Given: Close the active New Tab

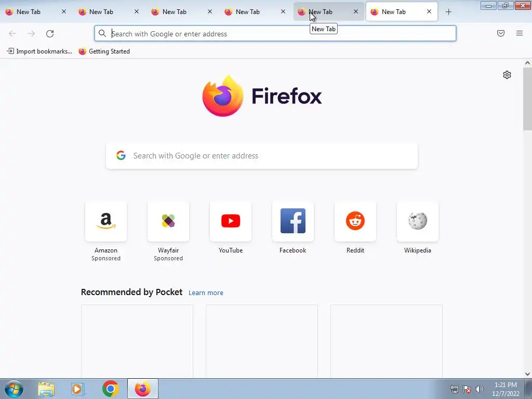Looking at the screenshot, I should (x=429, y=12).
